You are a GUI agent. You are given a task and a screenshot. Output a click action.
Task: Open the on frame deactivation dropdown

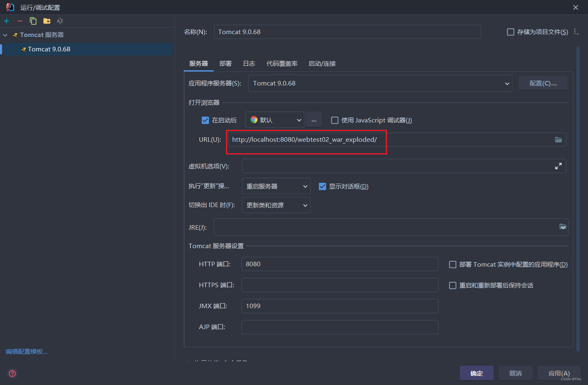(x=276, y=205)
